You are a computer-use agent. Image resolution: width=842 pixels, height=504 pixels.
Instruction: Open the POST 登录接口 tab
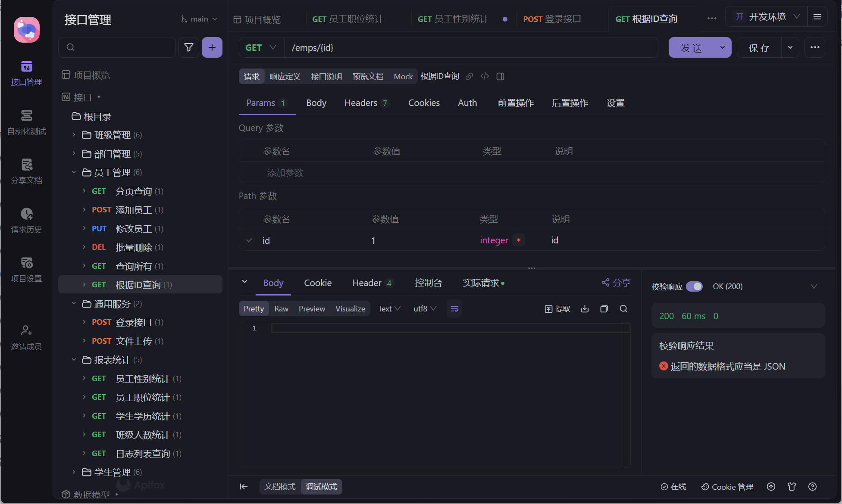(552, 19)
